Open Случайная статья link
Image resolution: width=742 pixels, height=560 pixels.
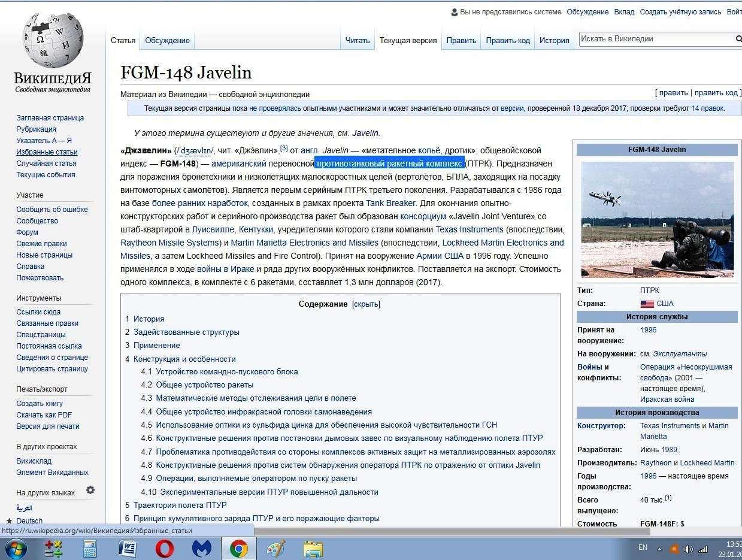coord(46,164)
